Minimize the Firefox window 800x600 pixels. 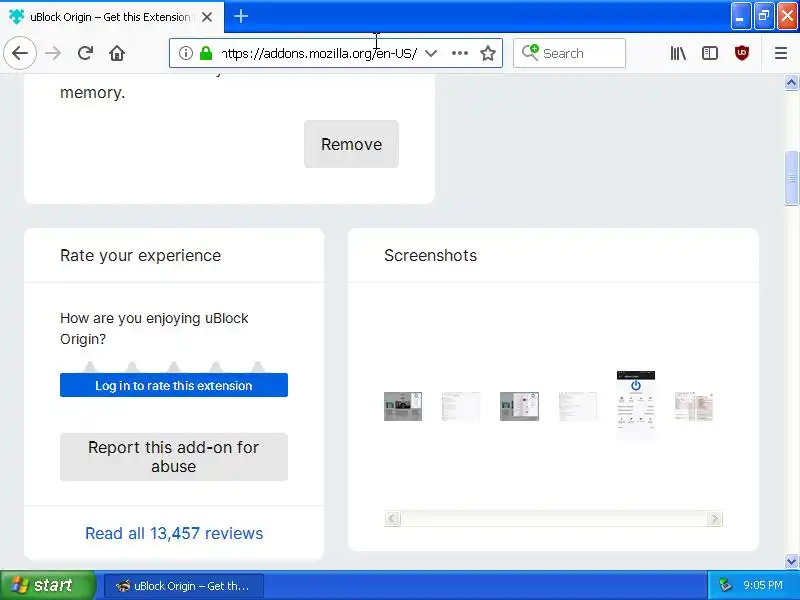pos(740,16)
